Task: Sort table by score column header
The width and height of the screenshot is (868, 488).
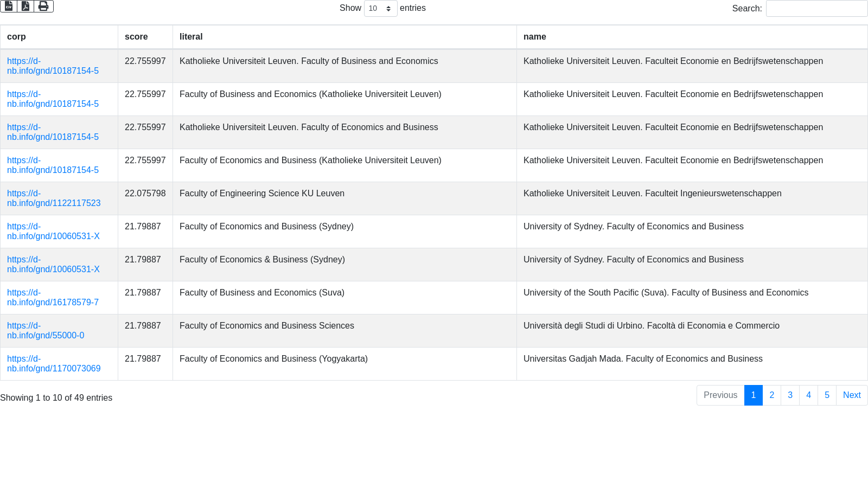Action: click(x=136, y=37)
